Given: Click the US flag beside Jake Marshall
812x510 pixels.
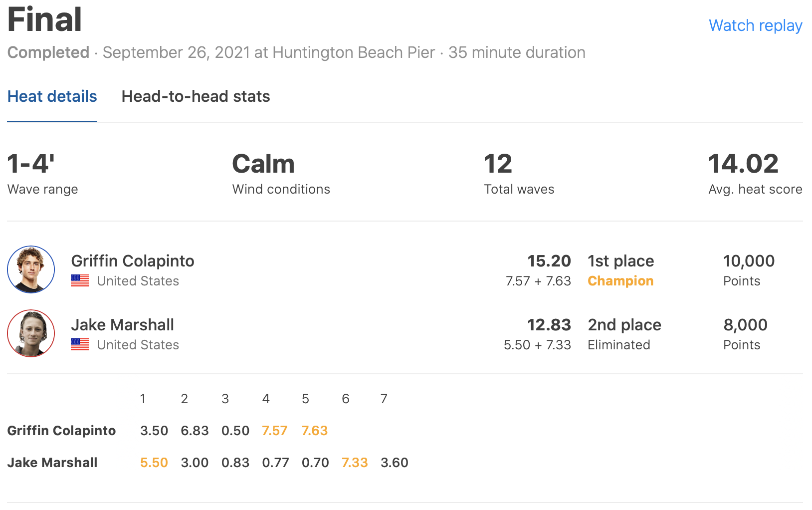Looking at the screenshot, I should click(80, 345).
